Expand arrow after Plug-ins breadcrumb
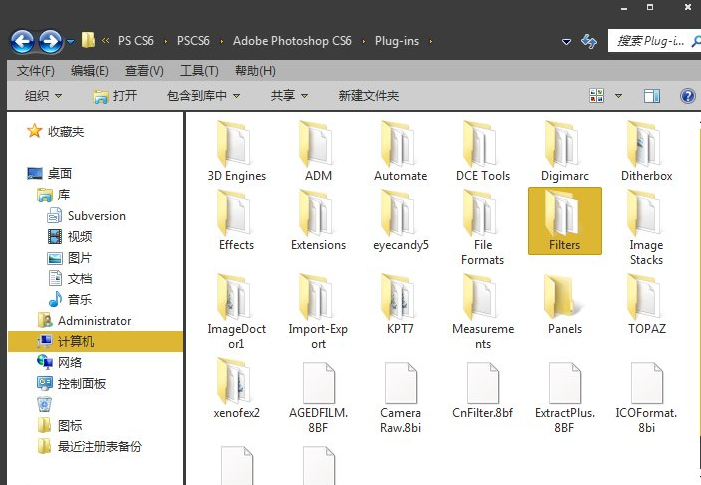 (x=431, y=42)
